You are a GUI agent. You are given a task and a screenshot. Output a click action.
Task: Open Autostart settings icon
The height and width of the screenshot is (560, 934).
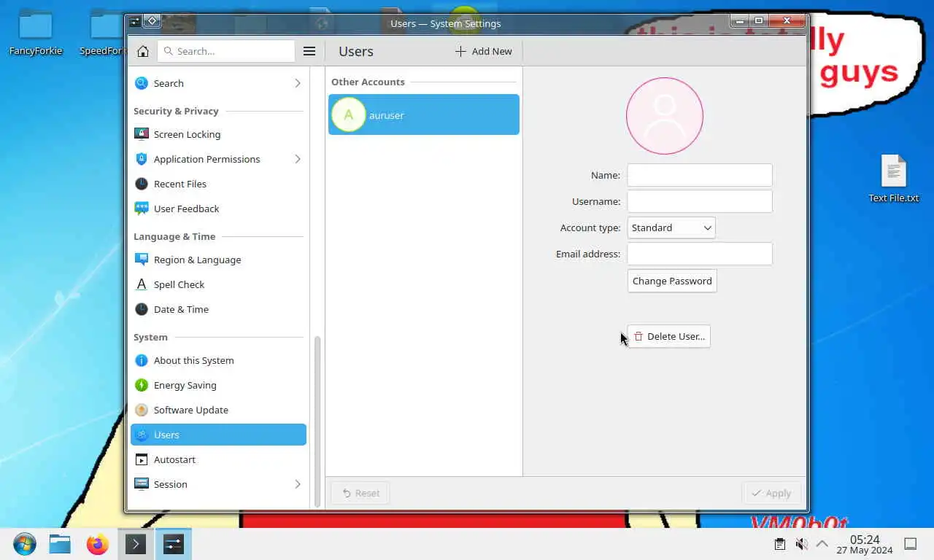[x=142, y=459]
